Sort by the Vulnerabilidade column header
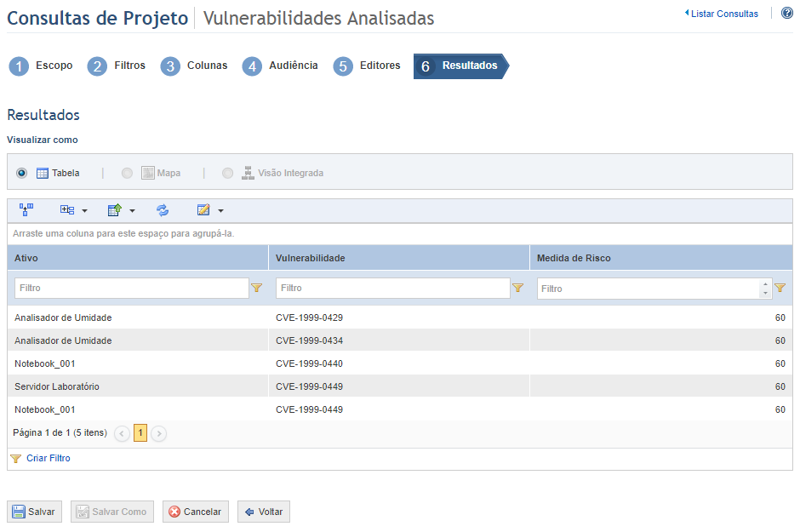The image size is (800, 532). click(399, 258)
